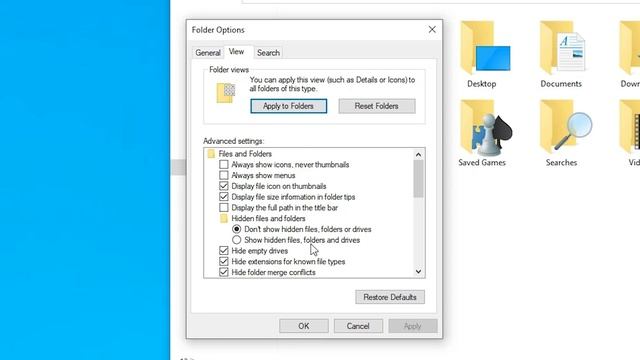
Task: Select Don't show hidden files radio button
Action: tap(236, 229)
